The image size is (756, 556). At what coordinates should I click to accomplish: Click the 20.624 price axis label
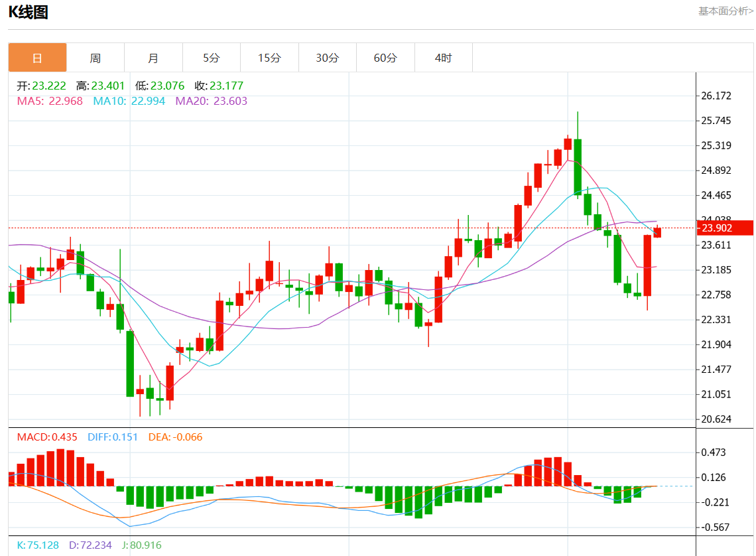pos(716,419)
